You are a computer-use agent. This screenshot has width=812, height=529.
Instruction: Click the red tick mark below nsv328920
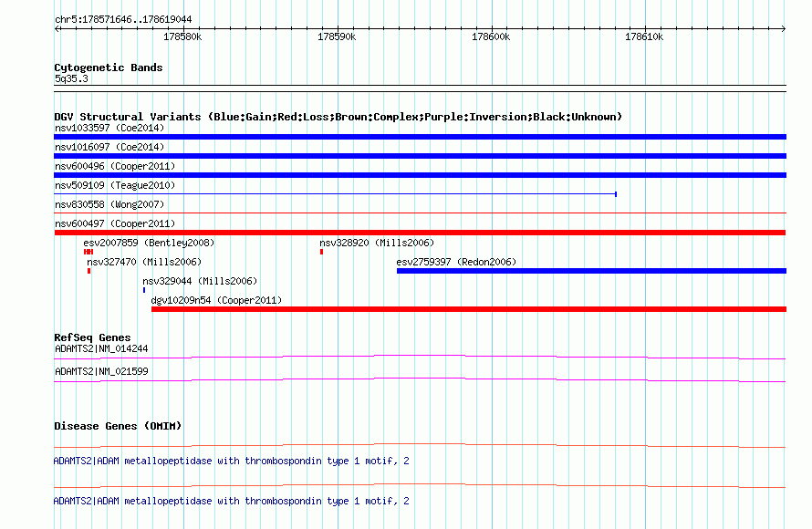point(321,252)
